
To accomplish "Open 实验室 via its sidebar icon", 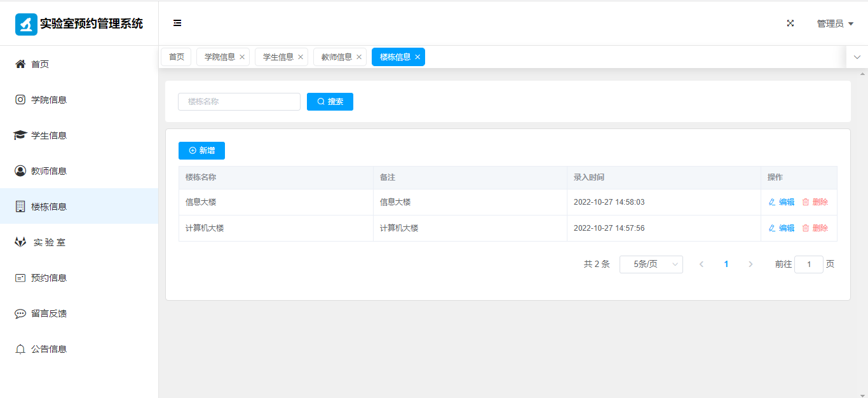I will point(20,242).
